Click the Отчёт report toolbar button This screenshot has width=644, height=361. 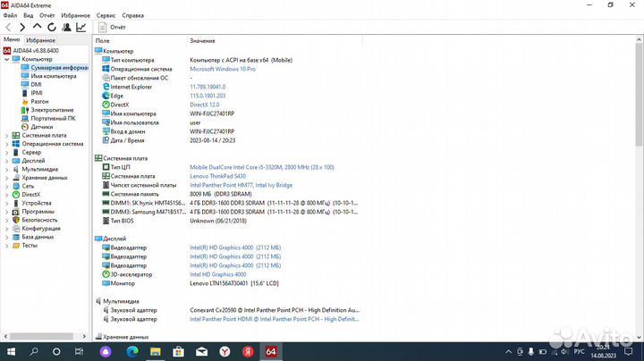(x=112, y=28)
